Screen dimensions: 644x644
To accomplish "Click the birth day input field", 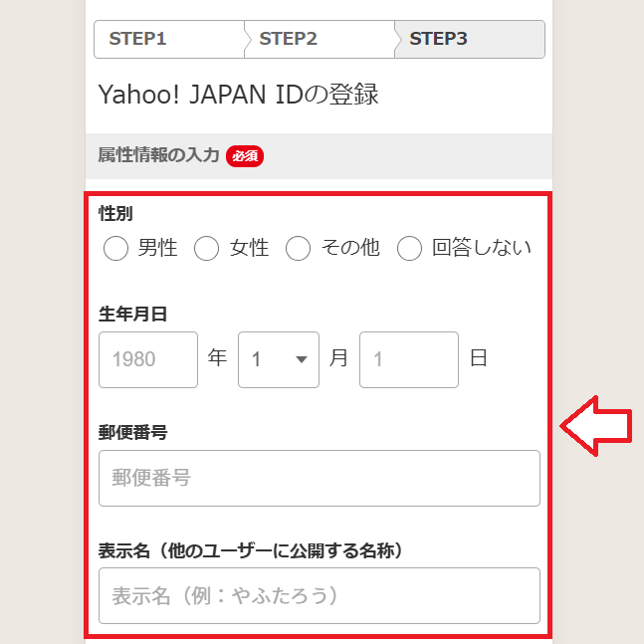I will 409,359.
